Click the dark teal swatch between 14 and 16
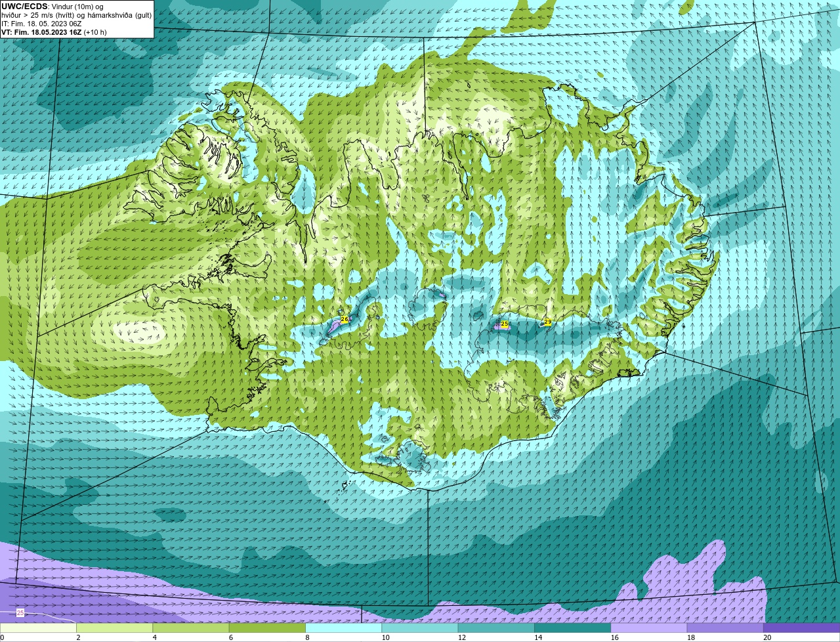Viewport: 840px width, 642px height. [572, 628]
